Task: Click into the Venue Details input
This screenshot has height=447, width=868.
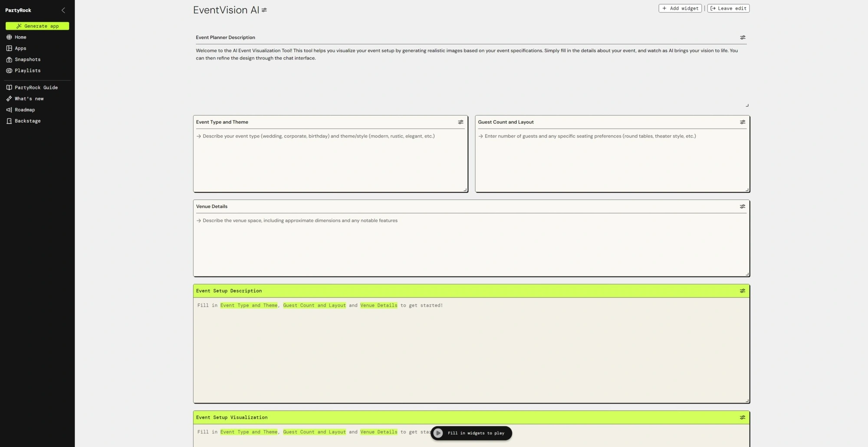Action: [471, 245]
